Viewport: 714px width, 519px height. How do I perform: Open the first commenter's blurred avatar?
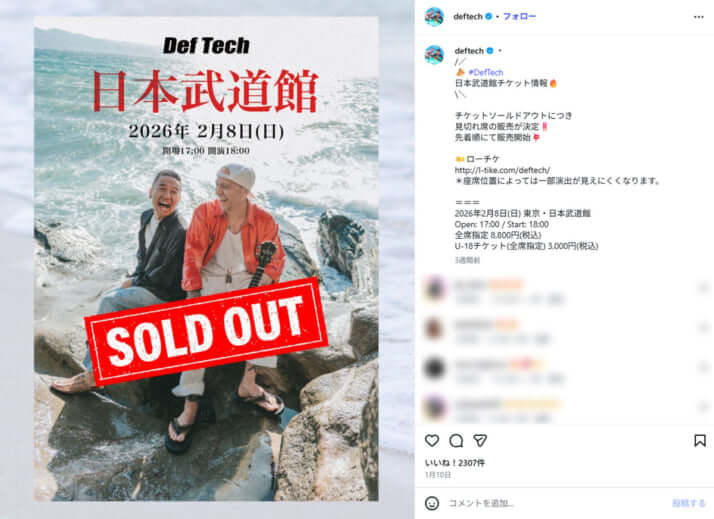[x=434, y=289]
